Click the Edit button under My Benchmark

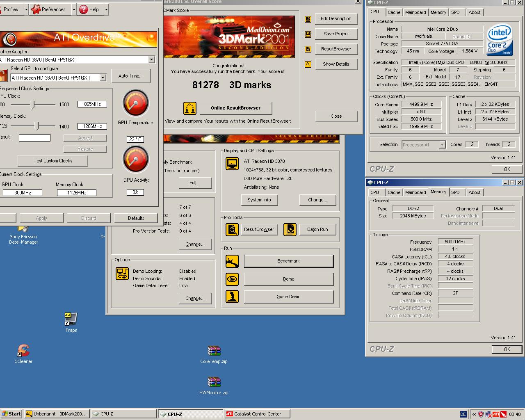click(x=195, y=183)
